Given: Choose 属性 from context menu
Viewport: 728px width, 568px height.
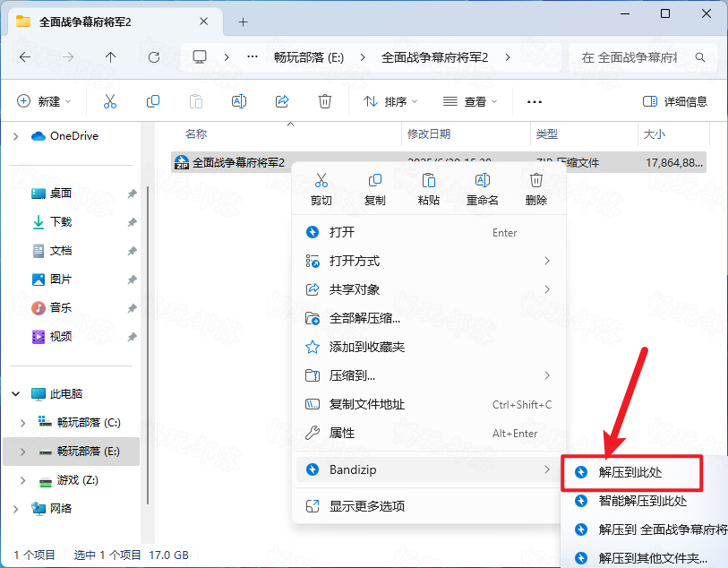Looking at the screenshot, I should (x=429, y=434).
